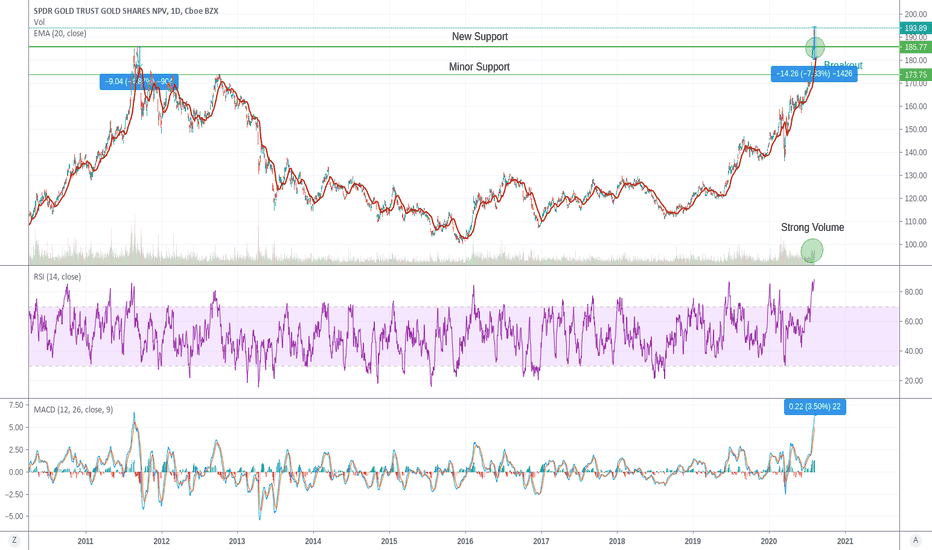Click the -14.26 (-7.33%) measurement box
The width and height of the screenshot is (932, 550).
pyautogui.click(x=814, y=74)
